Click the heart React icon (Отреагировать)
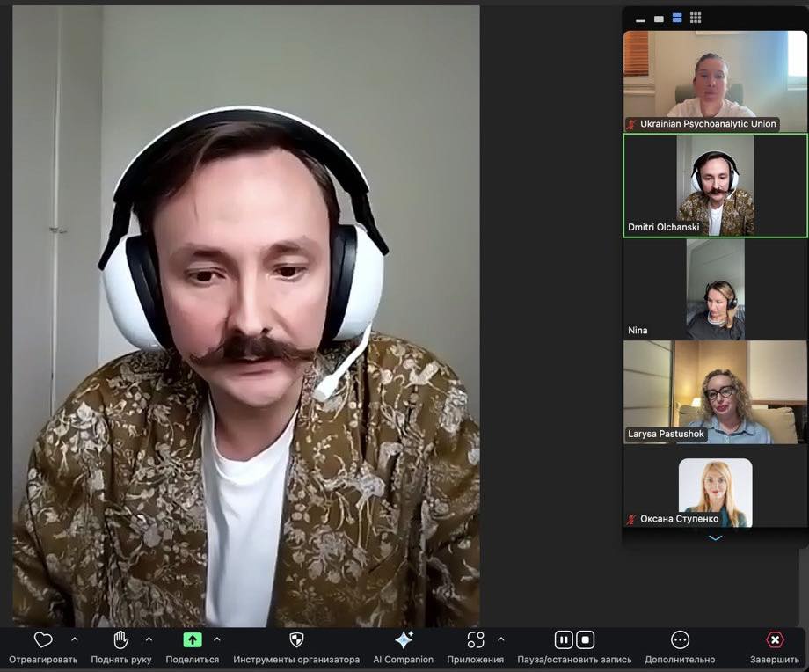This screenshot has height=672, width=809. (42, 640)
